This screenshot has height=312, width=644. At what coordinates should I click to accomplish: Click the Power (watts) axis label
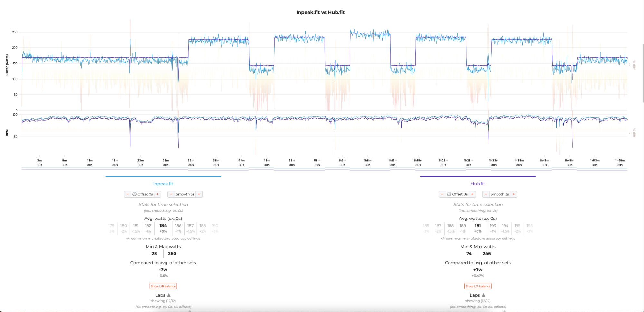click(x=7, y=65)
